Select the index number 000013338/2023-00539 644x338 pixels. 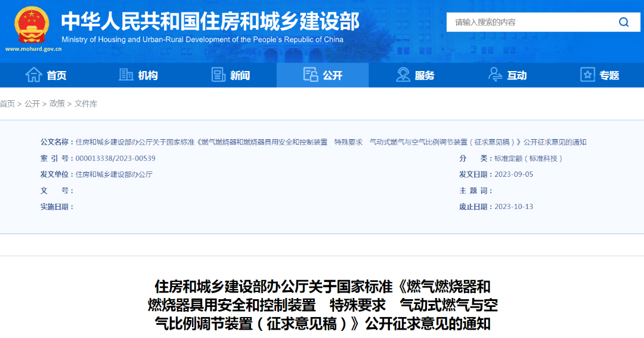(x=116, y=158)
